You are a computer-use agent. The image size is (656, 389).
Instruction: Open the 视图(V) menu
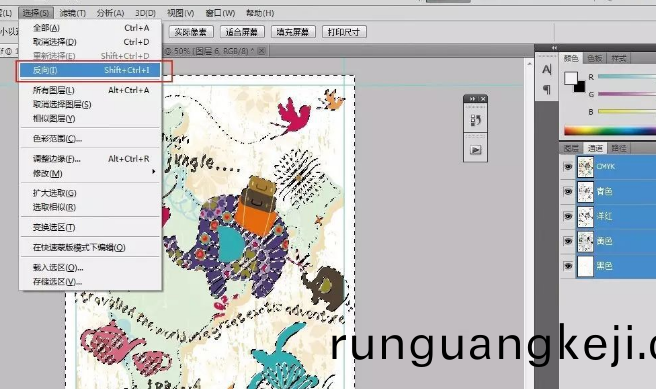[x=181, y=13]
